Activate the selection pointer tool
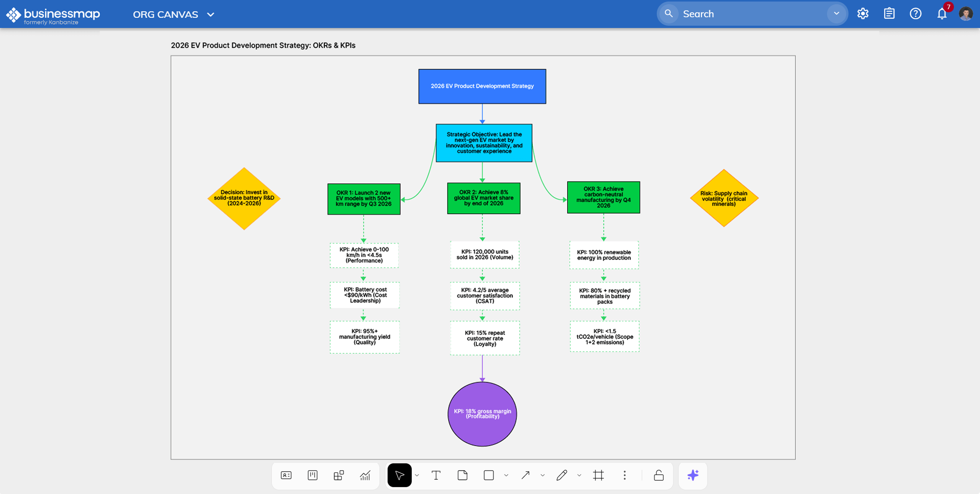The height and width of the screenshot is (494, 980). pos(399,475)
